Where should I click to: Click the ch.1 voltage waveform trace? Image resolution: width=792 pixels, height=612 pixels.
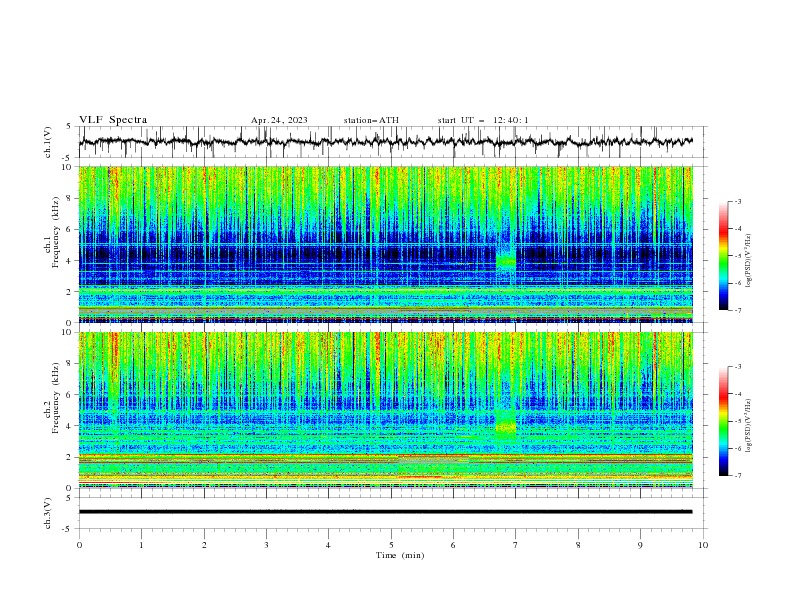click(x=385, y=142)
